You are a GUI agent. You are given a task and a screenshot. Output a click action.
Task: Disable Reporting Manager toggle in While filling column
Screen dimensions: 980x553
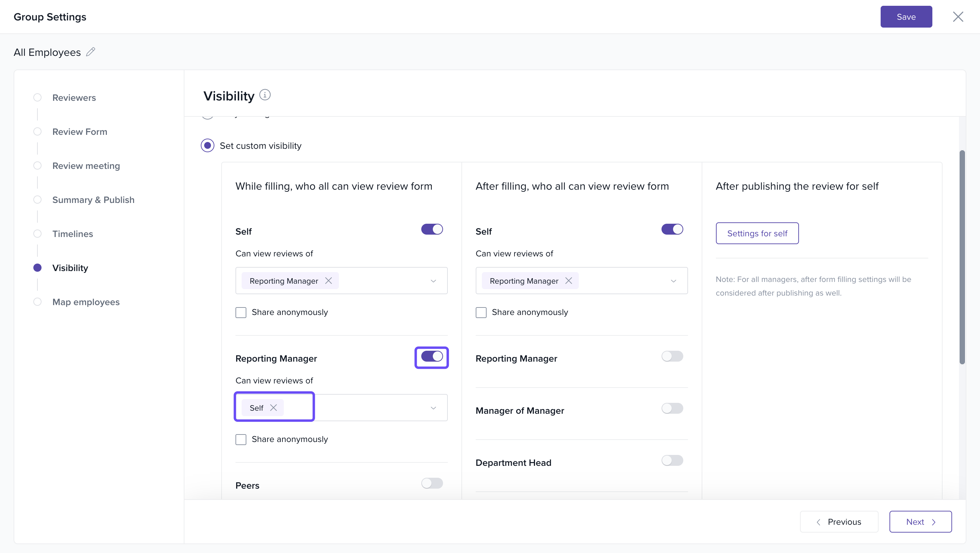tap(432, 357)
